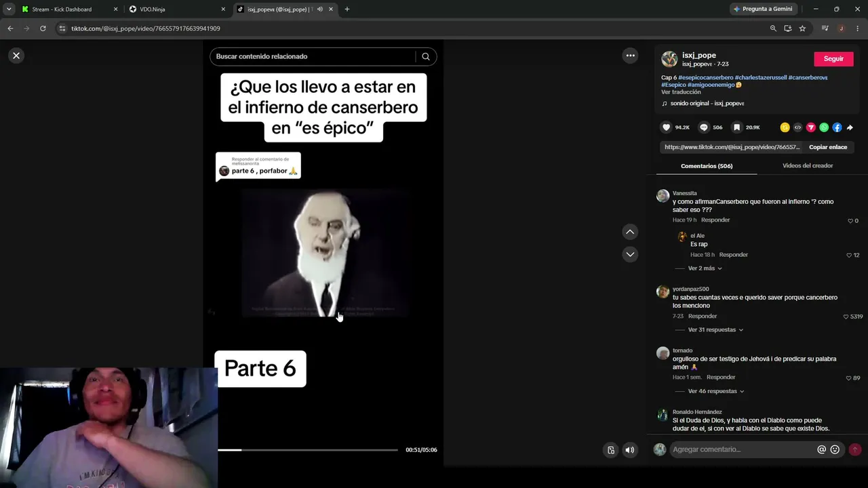Click the video progress bar

308,449
